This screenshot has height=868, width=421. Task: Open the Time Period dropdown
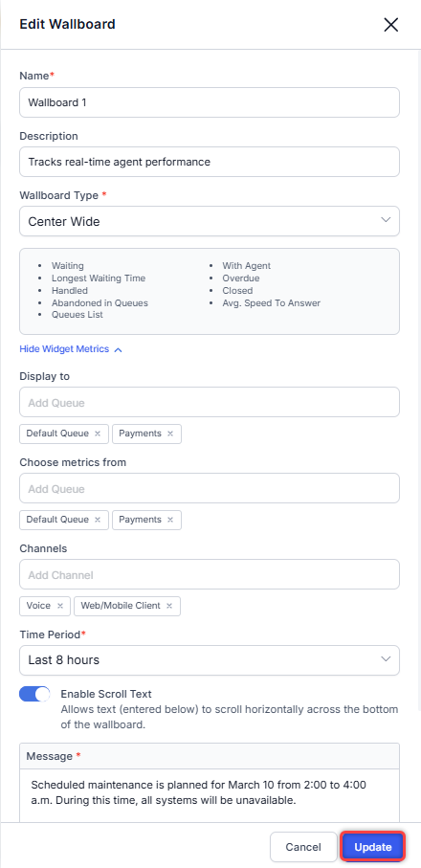click(x=210, y=660)
